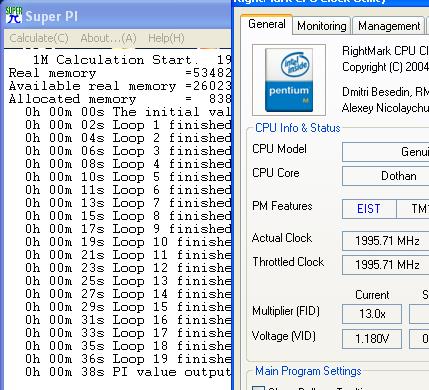
Task: Open the Calculate(C) menu
Action: tap(39, 38)
